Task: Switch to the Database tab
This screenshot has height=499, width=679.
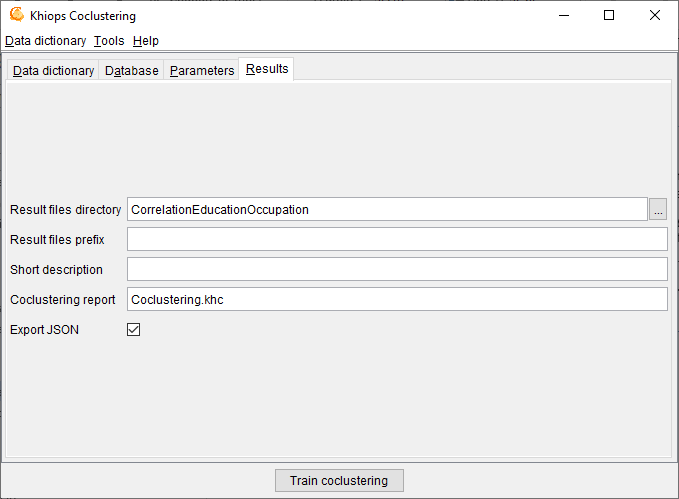Action: (x=131, y=71)
